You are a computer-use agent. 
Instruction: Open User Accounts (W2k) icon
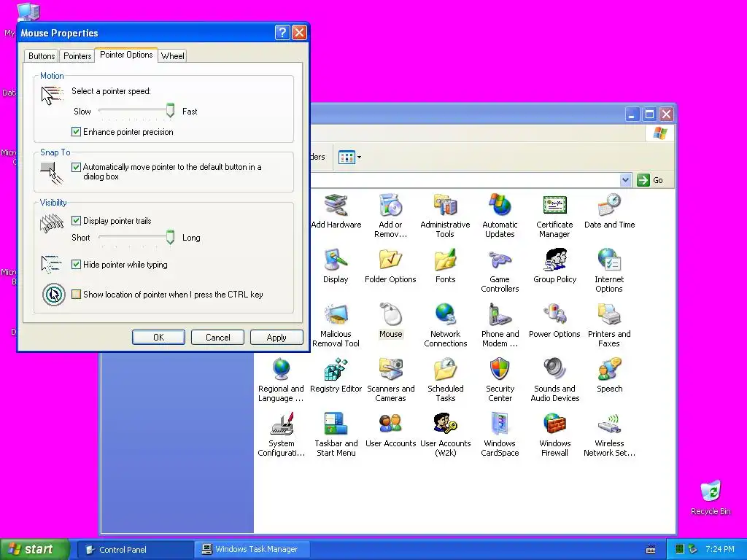click(445, 435)
